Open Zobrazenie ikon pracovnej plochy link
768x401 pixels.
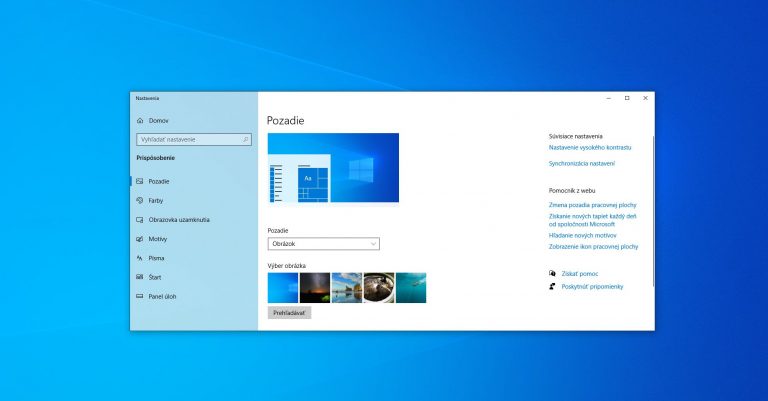point(593,246)
